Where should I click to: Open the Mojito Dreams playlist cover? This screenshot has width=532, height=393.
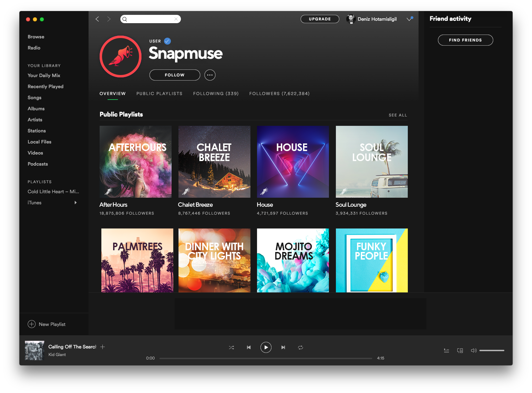(293, 260)
